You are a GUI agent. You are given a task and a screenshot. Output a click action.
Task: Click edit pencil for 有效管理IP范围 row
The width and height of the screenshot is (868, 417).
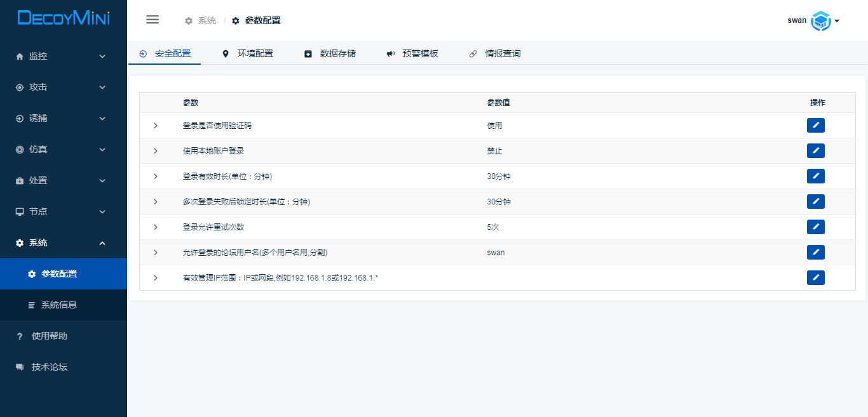point(815,278)
